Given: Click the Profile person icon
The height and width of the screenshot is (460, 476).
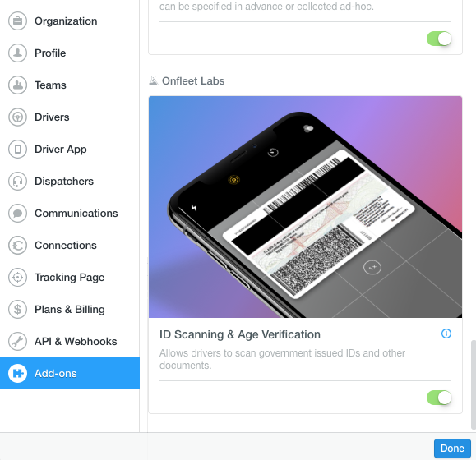Looking at the screenshot, I should [x=17, y=53].
